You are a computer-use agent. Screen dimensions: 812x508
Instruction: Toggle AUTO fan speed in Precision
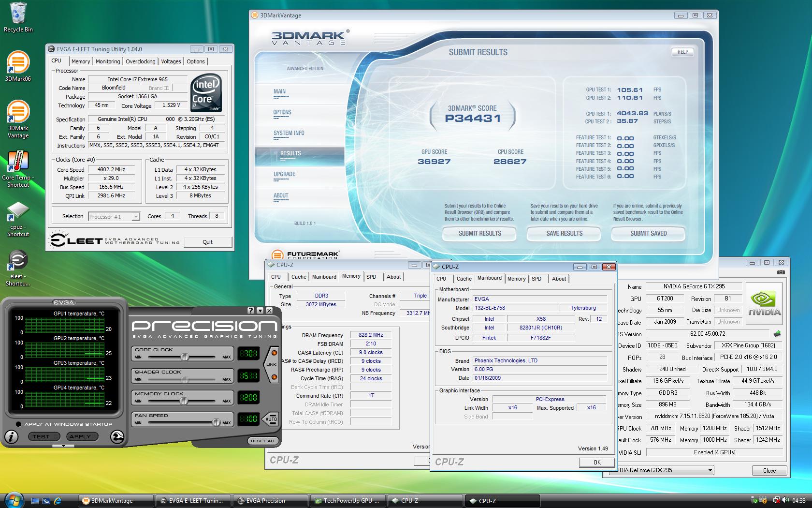(x=271, y=419)
